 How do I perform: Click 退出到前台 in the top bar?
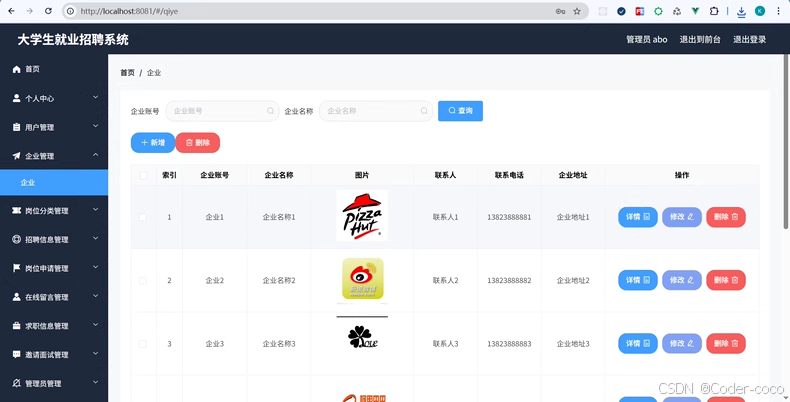[x=700, y=39]
